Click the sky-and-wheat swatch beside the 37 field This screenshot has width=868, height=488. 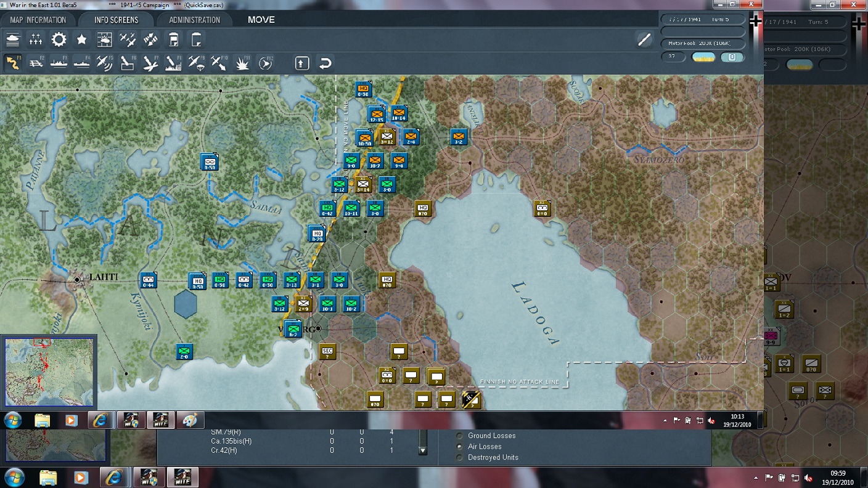coord(703,57)
